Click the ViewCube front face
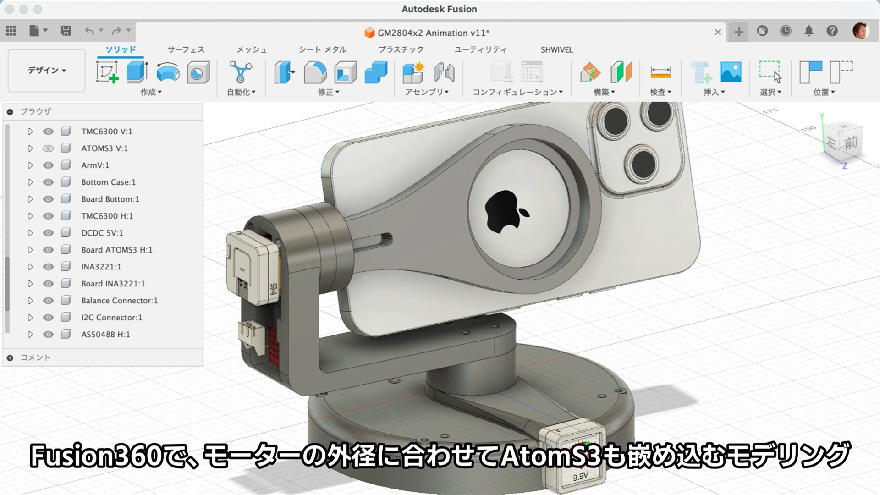The image size is (880, 495). pos(851,143)
